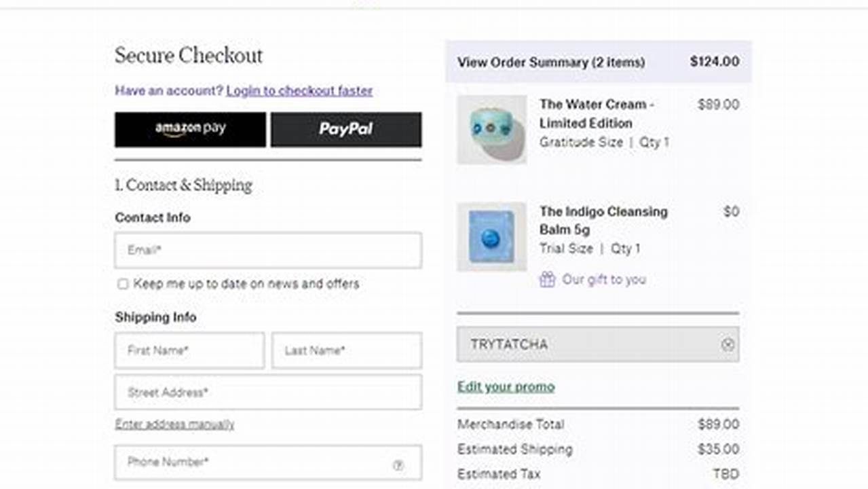Check out using the PayPal button

(346, 129)
